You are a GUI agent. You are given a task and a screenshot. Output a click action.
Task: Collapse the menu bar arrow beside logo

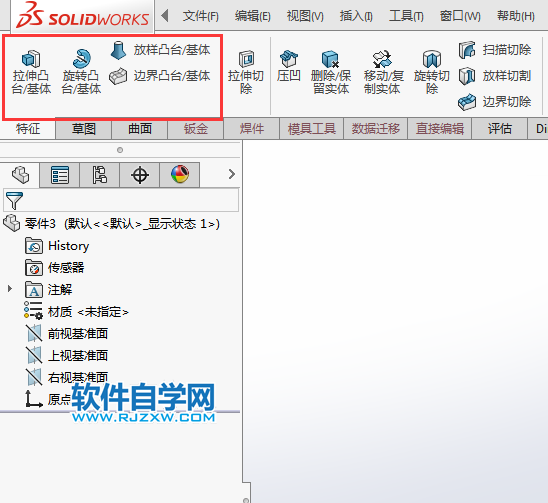point(165,15)
